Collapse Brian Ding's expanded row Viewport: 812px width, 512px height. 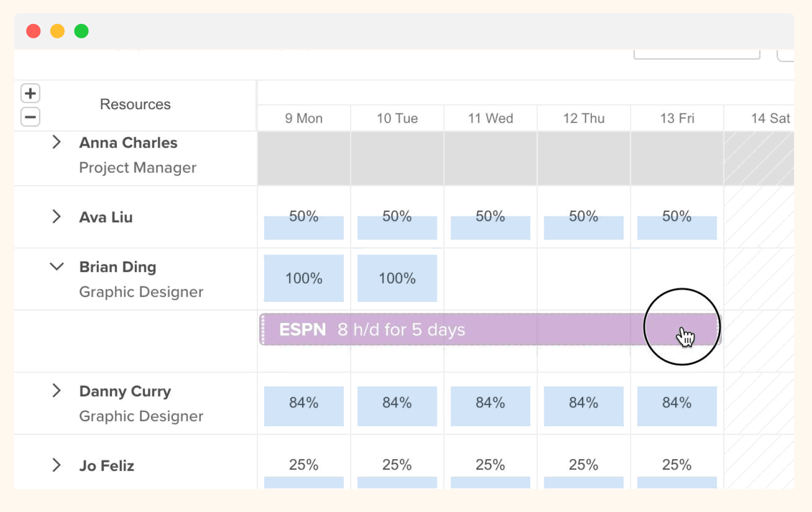(x=56, y=266)
